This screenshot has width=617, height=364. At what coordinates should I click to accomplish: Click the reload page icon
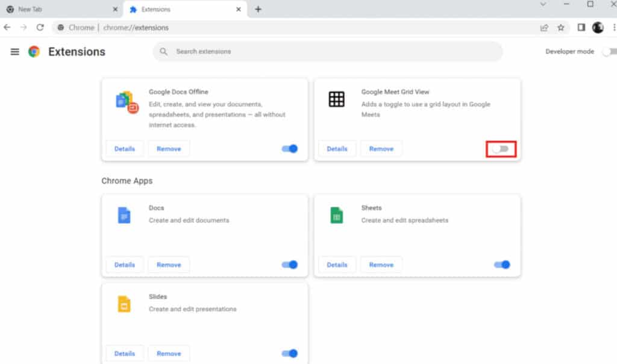tap(40, 27)
